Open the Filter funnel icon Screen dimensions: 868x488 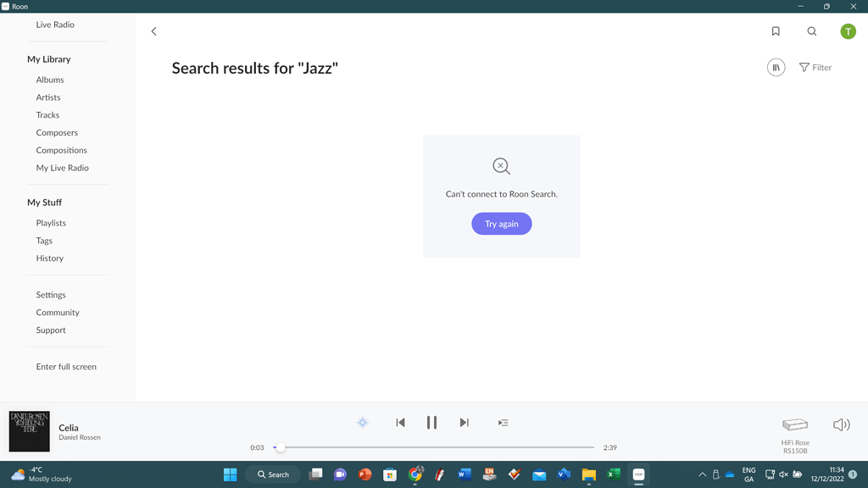coord(815,67)
